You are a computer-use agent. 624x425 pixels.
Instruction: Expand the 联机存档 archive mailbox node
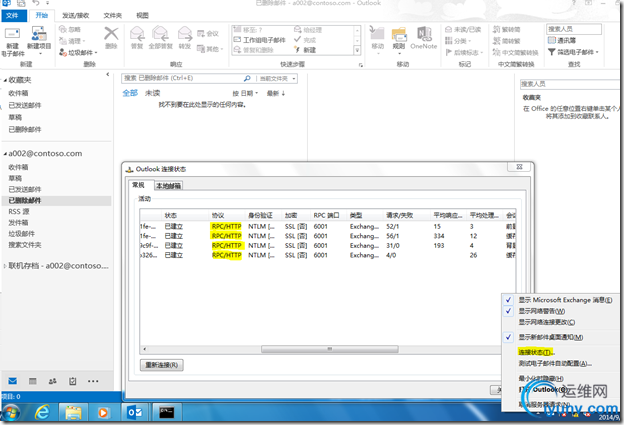point(4,266)
